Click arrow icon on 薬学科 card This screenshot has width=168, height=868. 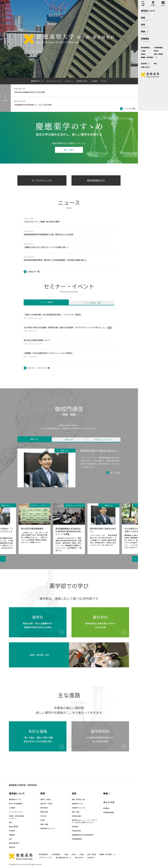61,632
